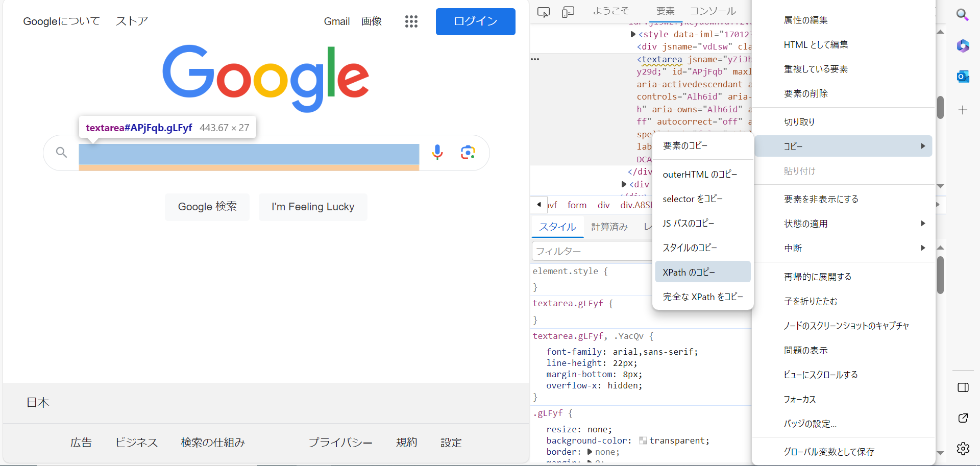The height and width of the screenshot is (466, 980).
Task: Expand the style node in the DOM tree
Action: pyautogui.click(x=633, y=34)
